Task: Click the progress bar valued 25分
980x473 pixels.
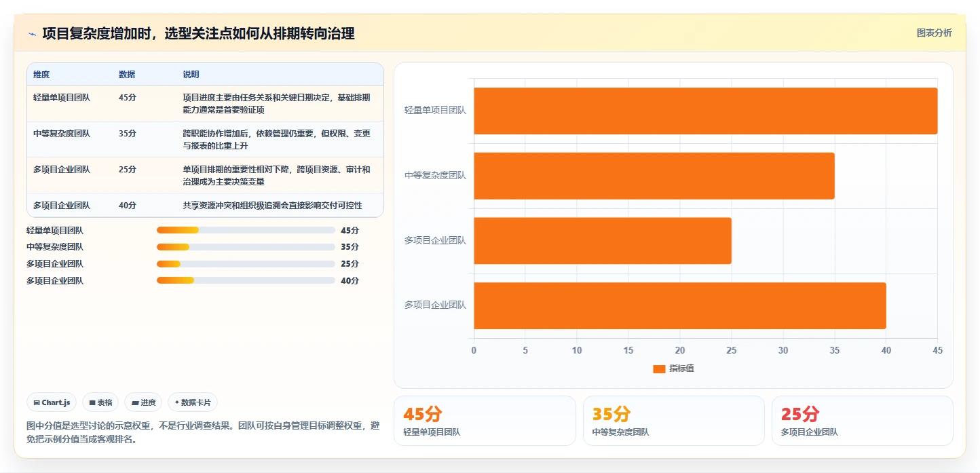Action: point(246,264)
